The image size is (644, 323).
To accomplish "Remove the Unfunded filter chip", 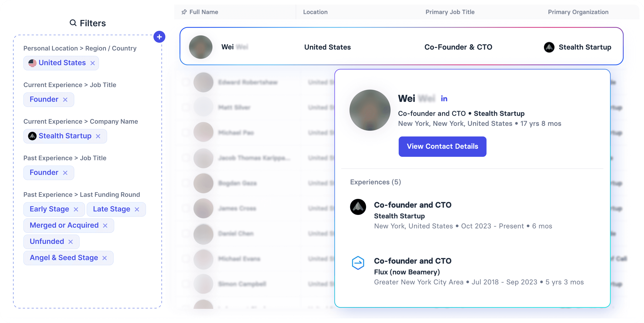I will pos(71,242).
